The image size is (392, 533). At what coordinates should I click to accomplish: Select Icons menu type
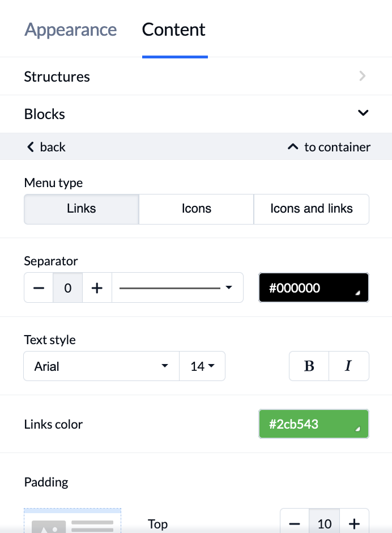(197, 209)
